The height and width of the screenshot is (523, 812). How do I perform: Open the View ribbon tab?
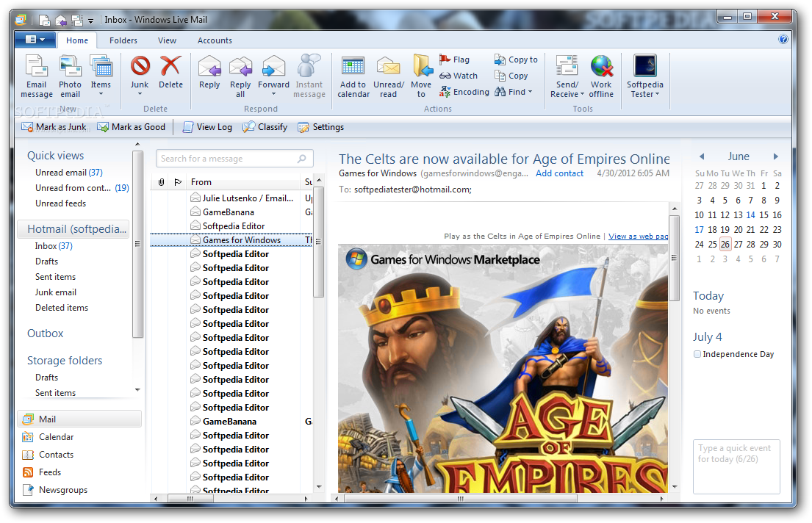(x=167, y=40)
